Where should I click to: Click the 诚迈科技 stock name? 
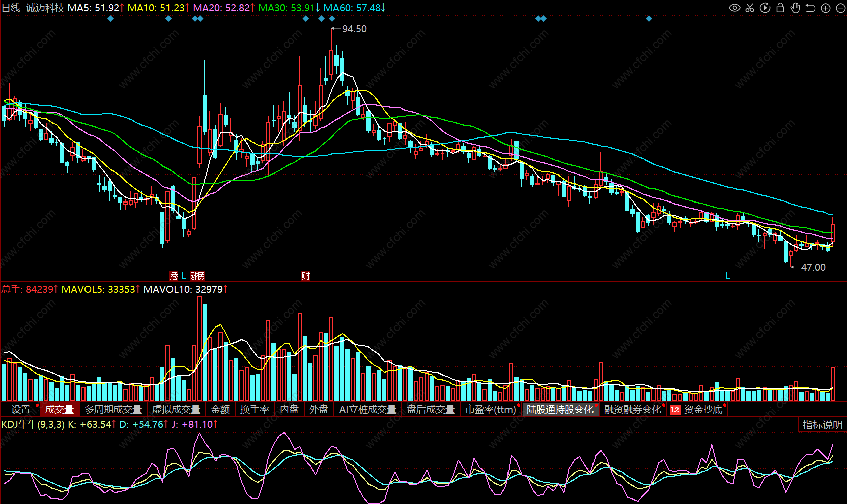(45, 8)
